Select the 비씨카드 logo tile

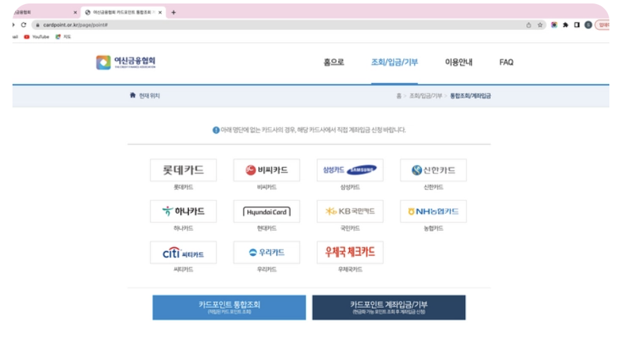point(267,170)
